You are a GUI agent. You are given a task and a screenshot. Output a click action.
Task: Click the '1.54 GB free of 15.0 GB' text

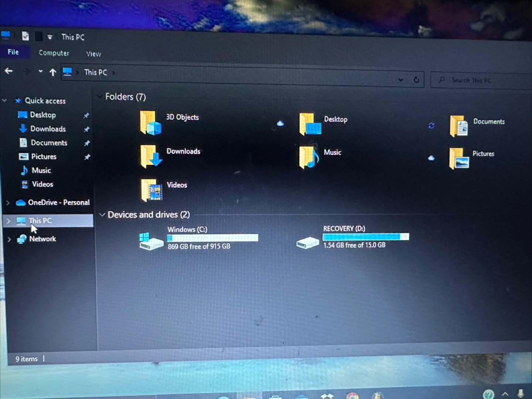(x=354, y=245)
